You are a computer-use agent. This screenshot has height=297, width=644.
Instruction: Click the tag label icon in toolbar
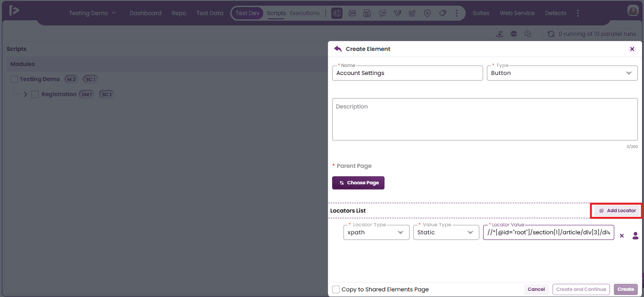(x=443, y=13)
